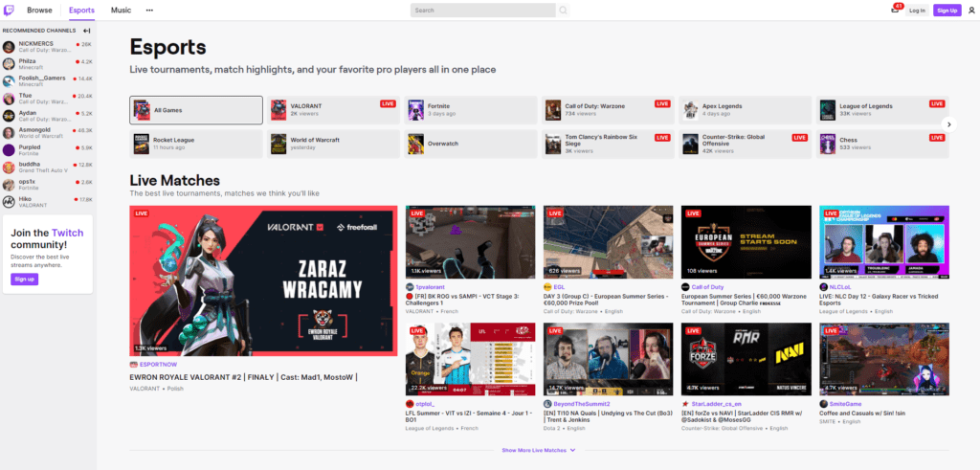
Task: Select Call of Duty: Warzone category
Action: (x=608, y=110)
